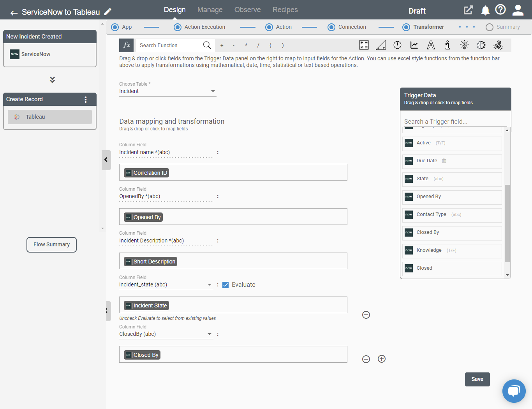Open text functions letter A icon

pos(431,45)
